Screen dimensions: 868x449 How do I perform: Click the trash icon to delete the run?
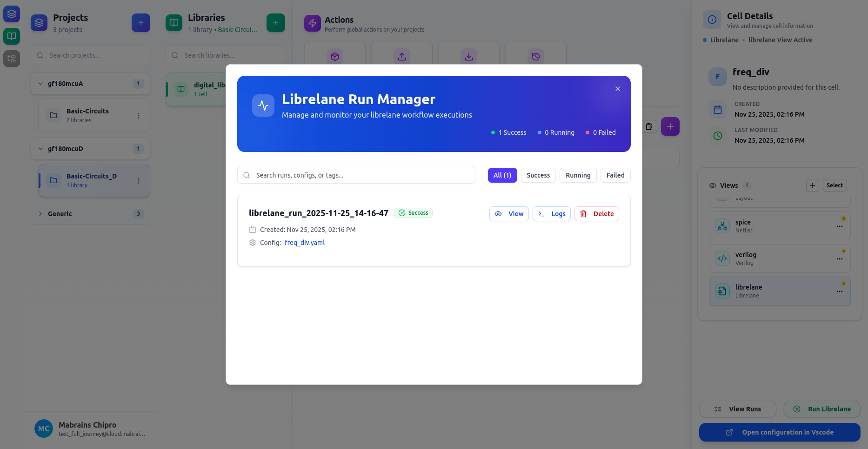coord(584,214)
